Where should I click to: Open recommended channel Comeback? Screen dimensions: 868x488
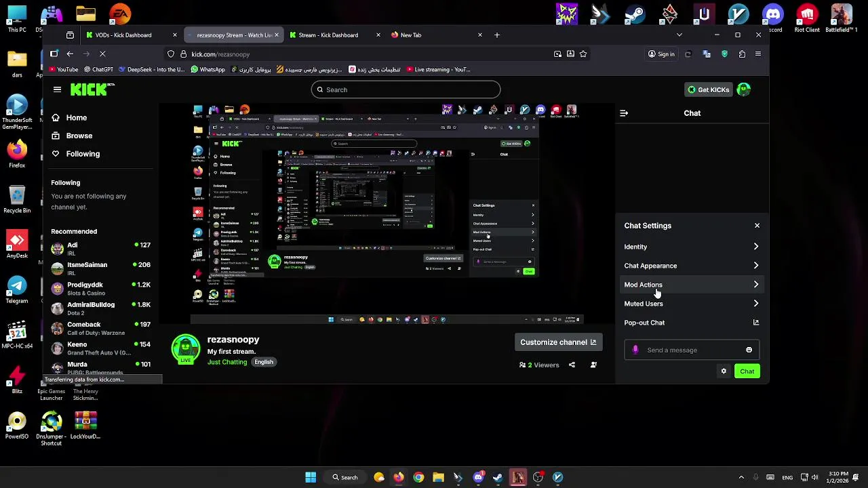(100, 328)
